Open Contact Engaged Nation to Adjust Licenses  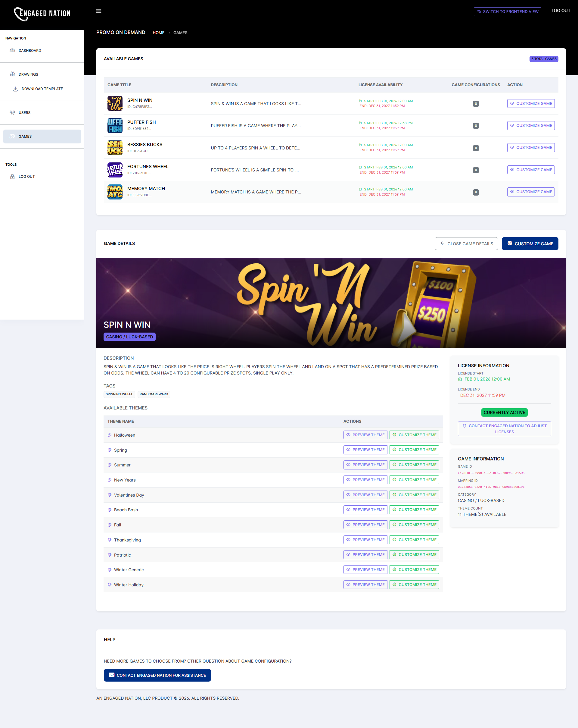click(504, 429)
